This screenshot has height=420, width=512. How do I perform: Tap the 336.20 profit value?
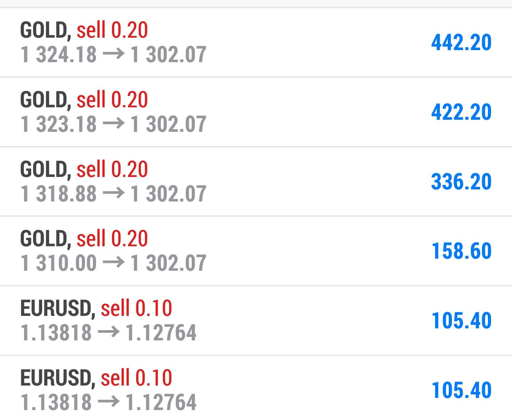click(x=461, y=182)
